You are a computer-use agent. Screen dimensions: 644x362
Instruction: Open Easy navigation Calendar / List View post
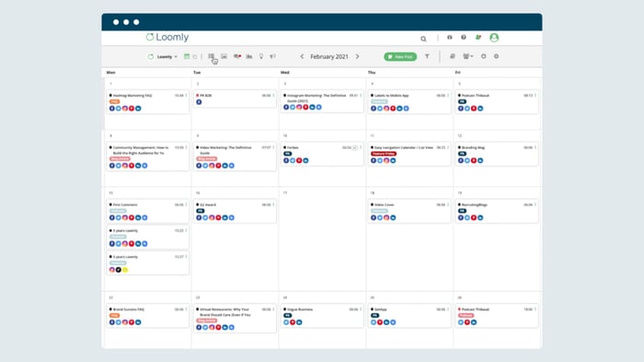pyautogui.click(x=403, y=147)
